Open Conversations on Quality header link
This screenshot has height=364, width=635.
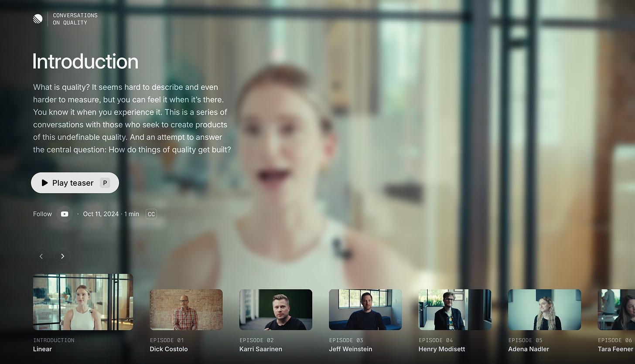point(75,19)
